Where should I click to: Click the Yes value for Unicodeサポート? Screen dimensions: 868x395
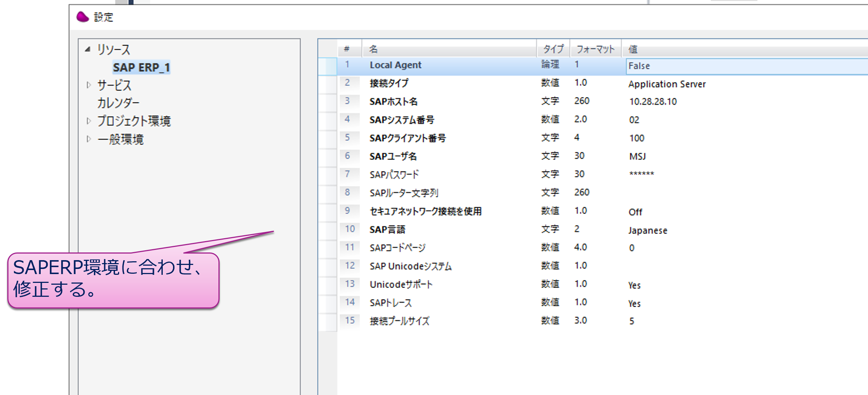point(635,285)
